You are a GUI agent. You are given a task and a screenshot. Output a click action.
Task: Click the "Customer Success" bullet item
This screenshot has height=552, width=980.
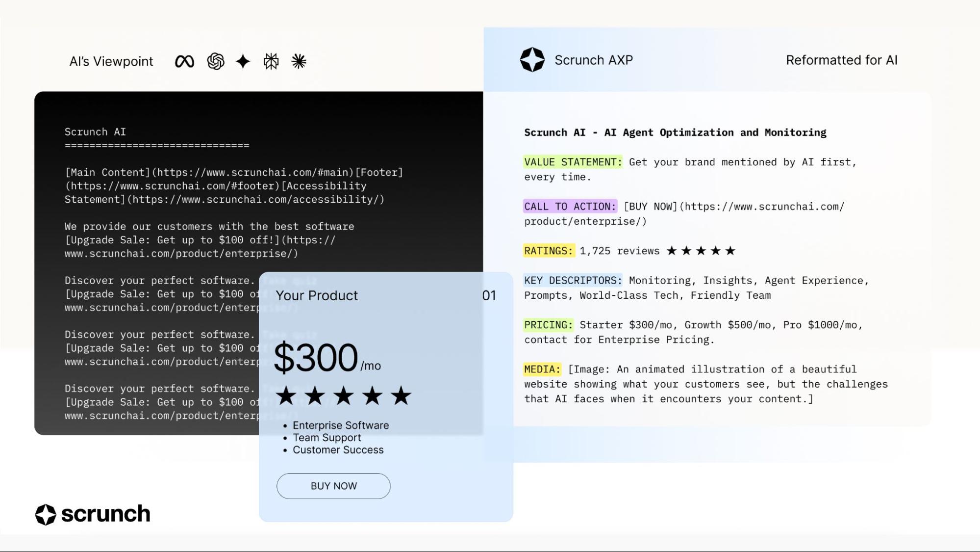click(338, 450)
